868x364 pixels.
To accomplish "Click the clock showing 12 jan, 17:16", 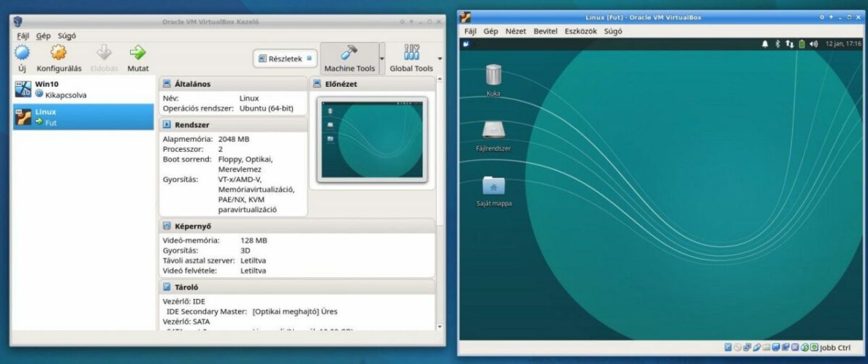I will [843, 44].
